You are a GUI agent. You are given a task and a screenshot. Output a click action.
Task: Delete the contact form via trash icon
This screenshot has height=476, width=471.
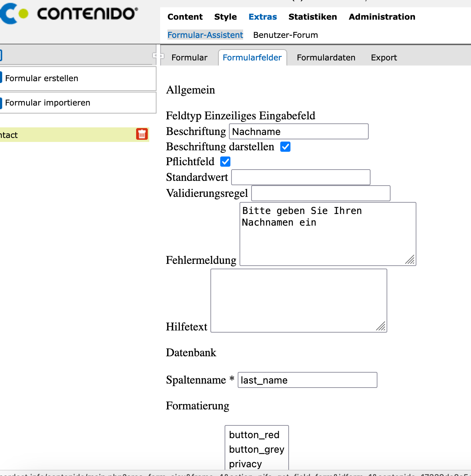pyautogui.click(x=142, y=134)
